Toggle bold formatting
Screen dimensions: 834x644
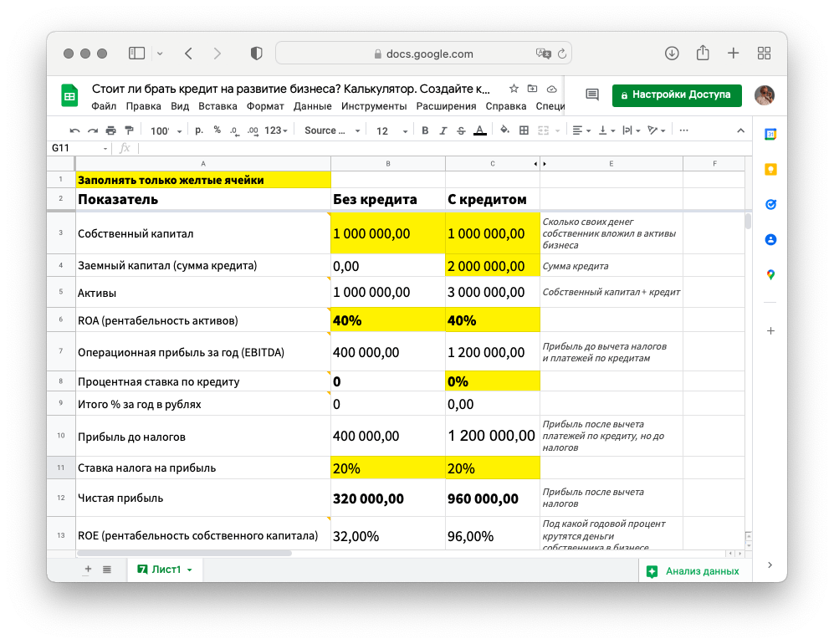coord(425,130)
